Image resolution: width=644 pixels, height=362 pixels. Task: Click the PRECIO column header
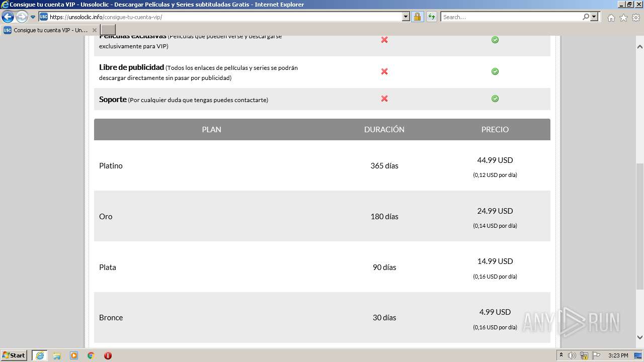(x=495, y=129)
